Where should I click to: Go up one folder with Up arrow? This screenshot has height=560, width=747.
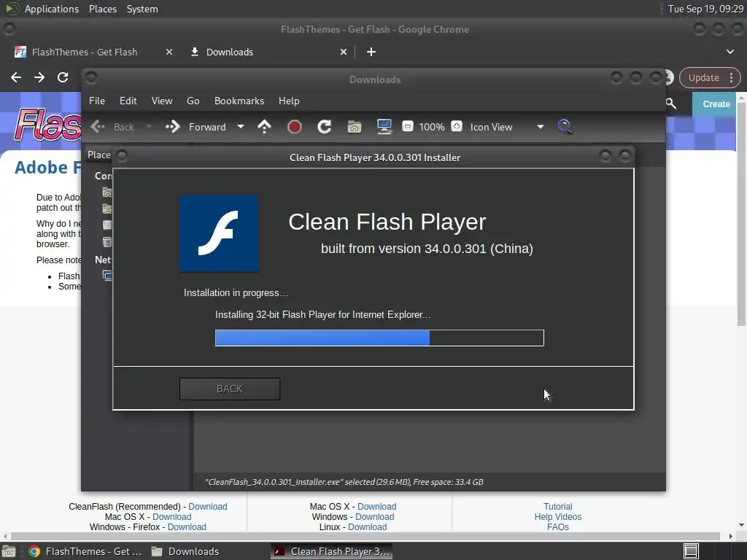tap(264, 127)
